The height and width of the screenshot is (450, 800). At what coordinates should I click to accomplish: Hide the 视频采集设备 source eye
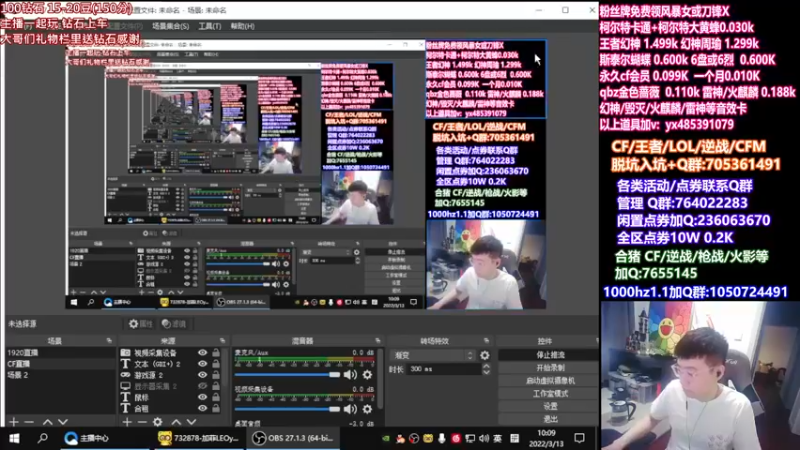coord(203,353)
